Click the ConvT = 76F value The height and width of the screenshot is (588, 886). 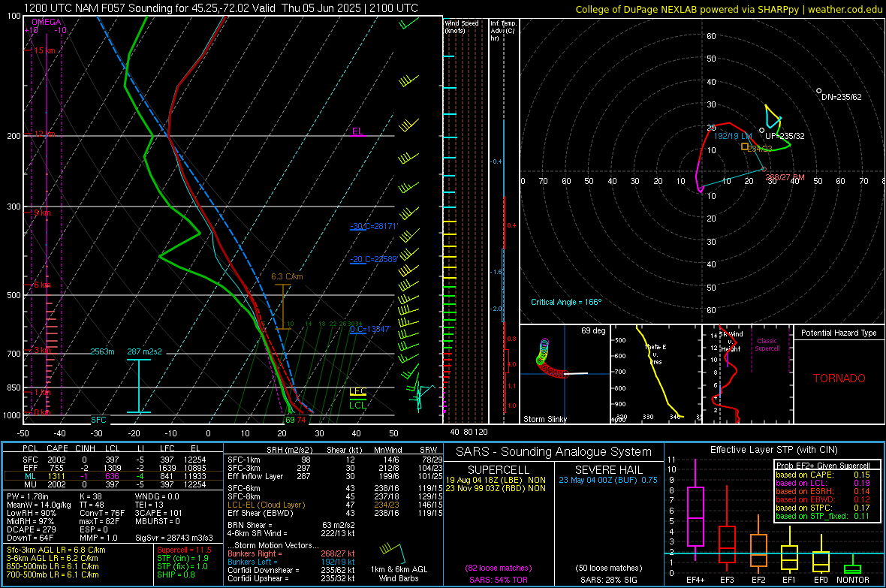[x=101, y=514]
